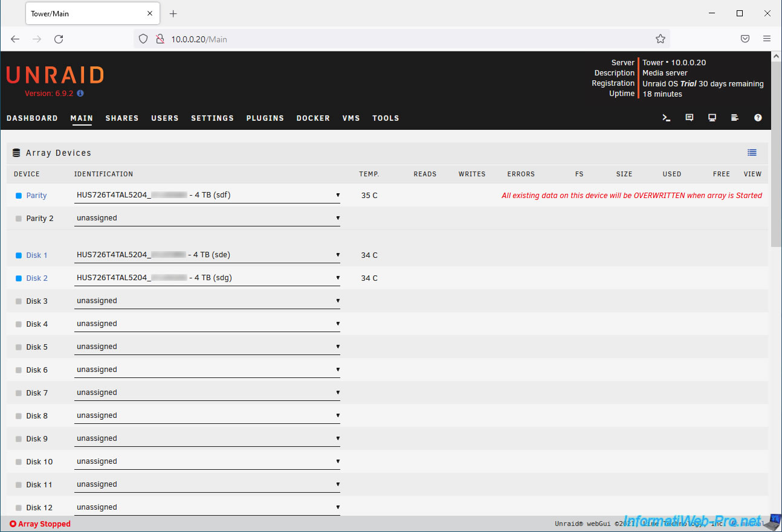Image resolution: width=782 pixels, height=532 pixels.
Task: Open the Disk 1 device selection dropdown
Action: (207, 255)
